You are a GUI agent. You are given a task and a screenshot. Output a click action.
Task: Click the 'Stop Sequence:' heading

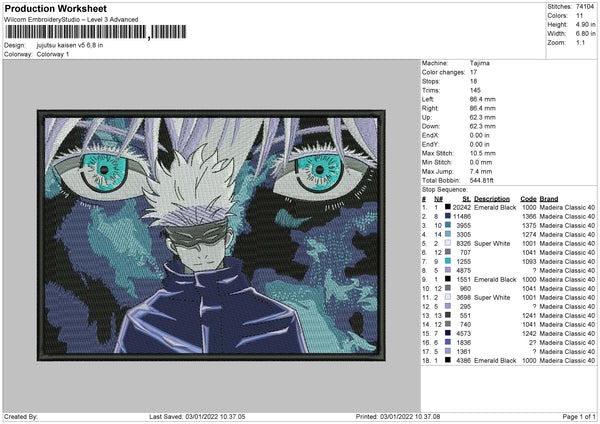point(444,190)
